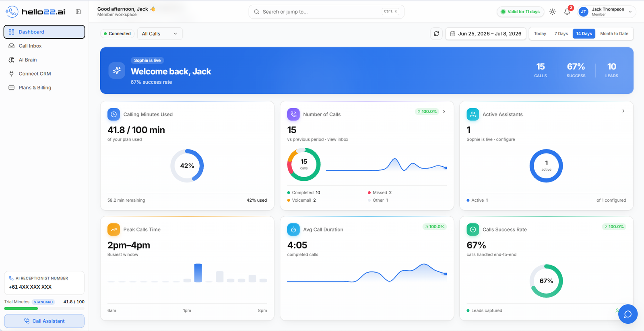644x331 pixels.
Task: Click the Avg Call Duration 100.0% badge
Action: (x=435, y=227)
